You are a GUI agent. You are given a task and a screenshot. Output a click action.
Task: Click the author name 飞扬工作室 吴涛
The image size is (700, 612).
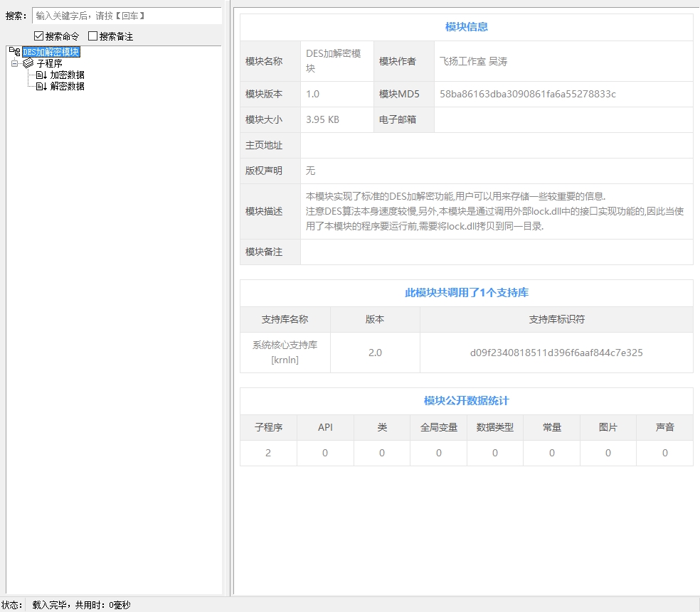click(473, 61)
